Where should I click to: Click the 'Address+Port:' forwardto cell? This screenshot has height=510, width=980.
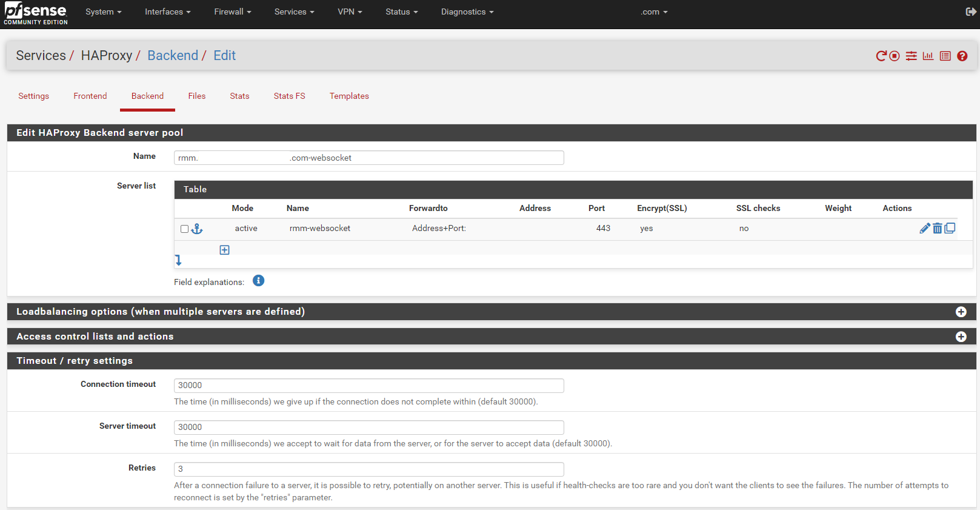pos(439,228)
